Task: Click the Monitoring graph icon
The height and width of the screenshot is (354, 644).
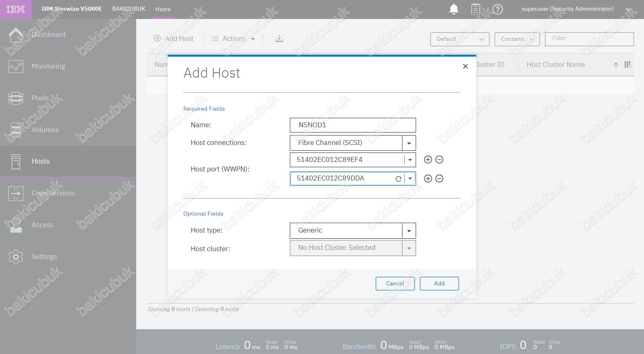Action: (x=16, y=67)
